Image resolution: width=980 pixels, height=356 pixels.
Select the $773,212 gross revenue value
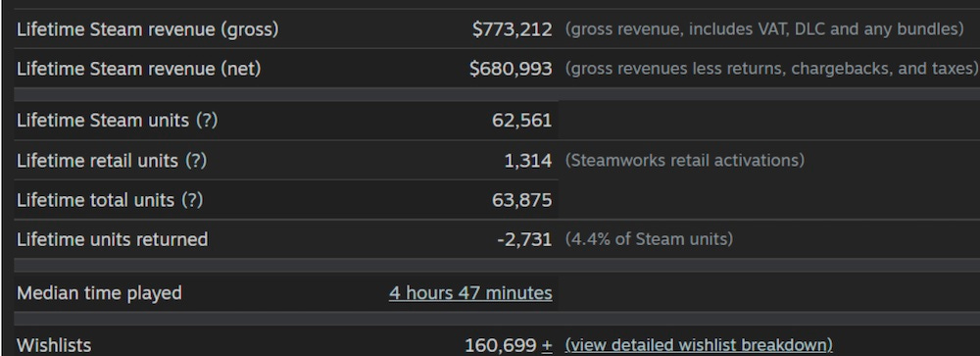click(x=512, y=29)
